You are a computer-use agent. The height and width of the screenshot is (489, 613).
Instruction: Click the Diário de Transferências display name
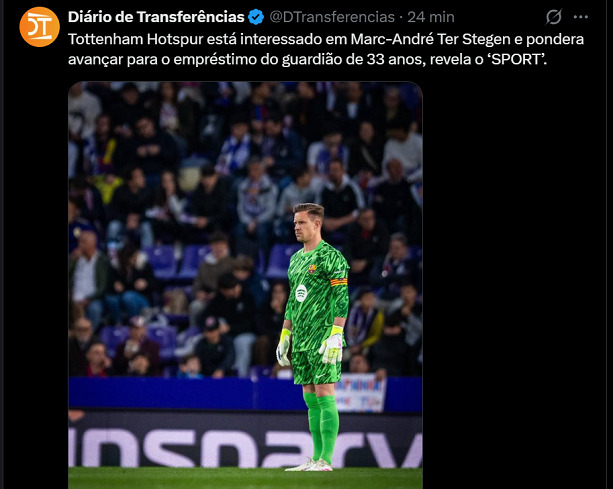click(156, 17)
